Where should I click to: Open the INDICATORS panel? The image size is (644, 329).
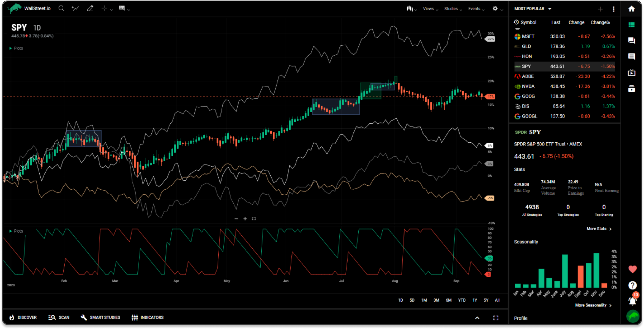148,317
